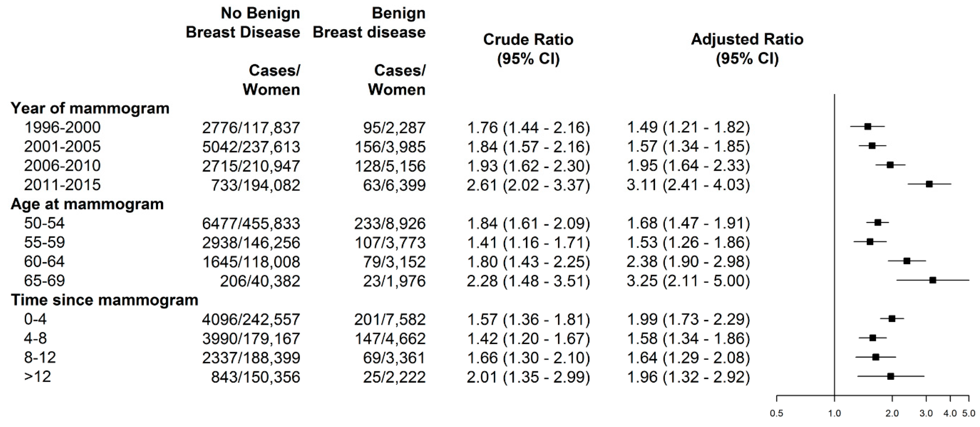Click the 'No Benign Breast Disease' column header
Screen dimensions: 980x427
243,23
